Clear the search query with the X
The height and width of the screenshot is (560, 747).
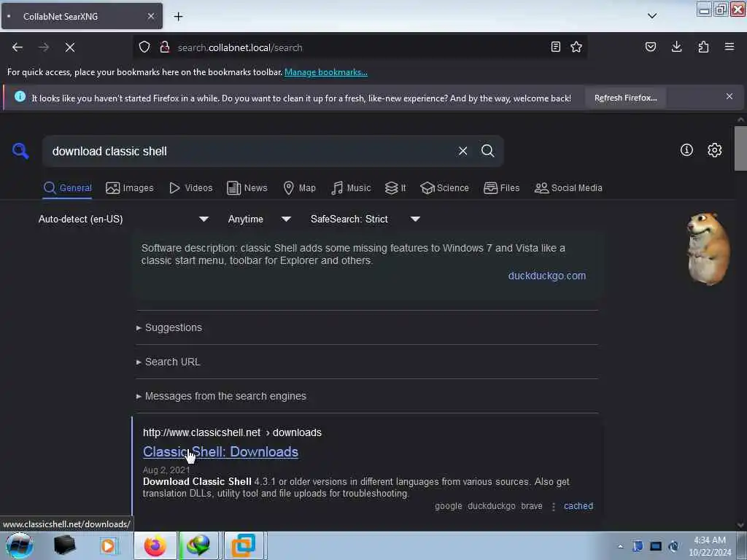coord(462,151)
